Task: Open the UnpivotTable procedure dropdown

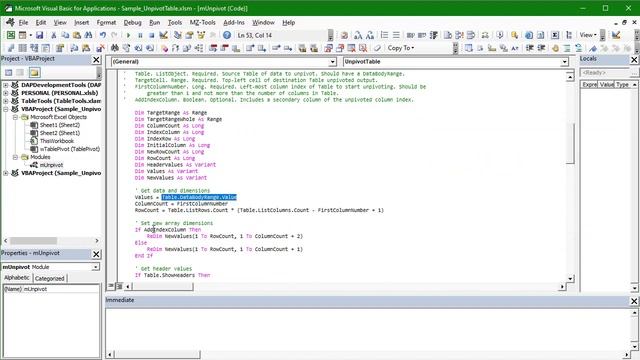Action: coord(564,62)
